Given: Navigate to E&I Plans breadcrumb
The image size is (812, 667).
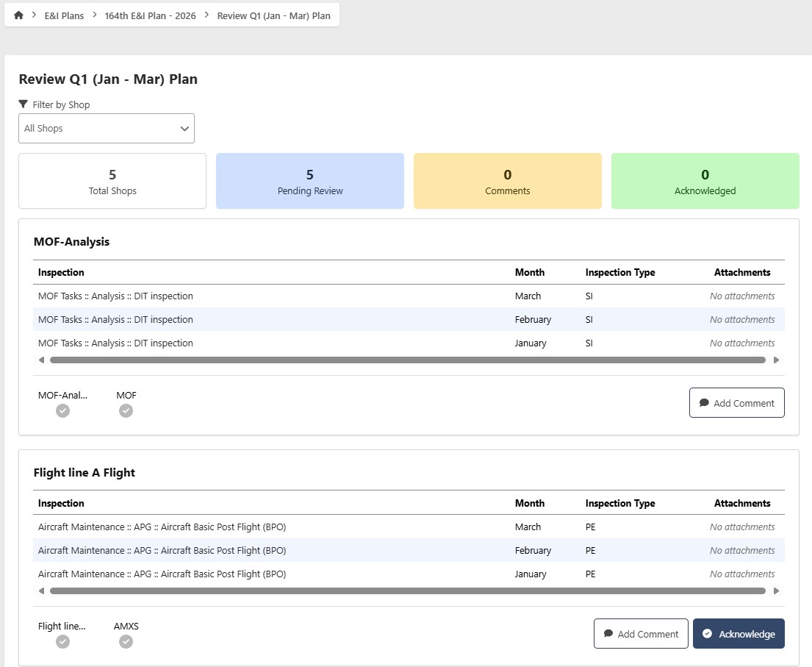Looking at the screenshot, I should [x=64, y=15].
